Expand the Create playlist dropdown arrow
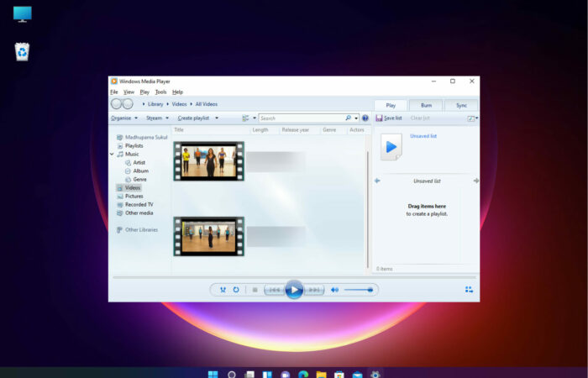The height and width of the screenshot is (378, 588). pyautogui.click(x=217, y=118)
